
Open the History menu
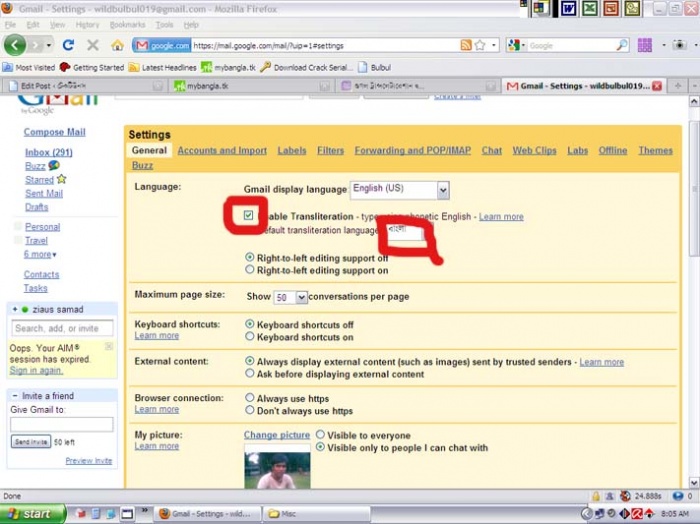coord(88,25)
